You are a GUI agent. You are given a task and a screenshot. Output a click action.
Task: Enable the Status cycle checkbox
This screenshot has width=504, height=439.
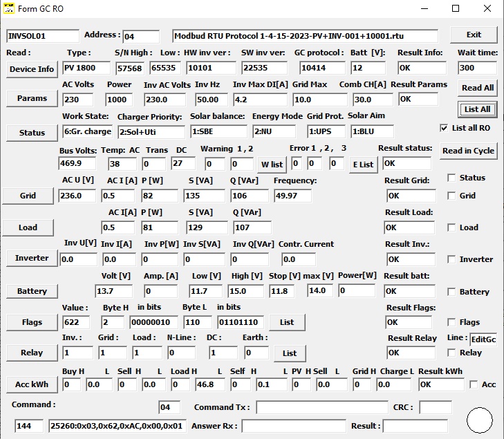(x=451, y=178)
